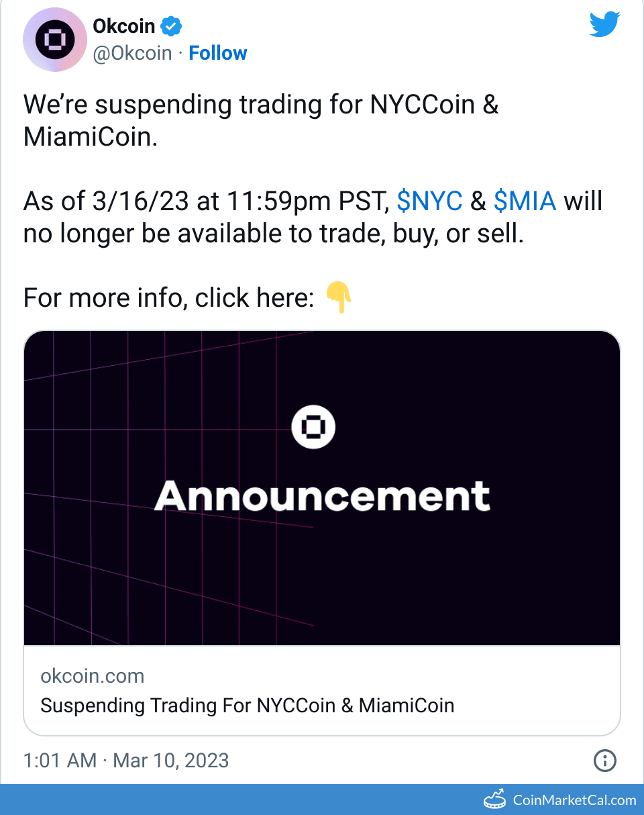Open the @Okcoin handle link
This screenshot has width=644, height=815.
point(132,53)
